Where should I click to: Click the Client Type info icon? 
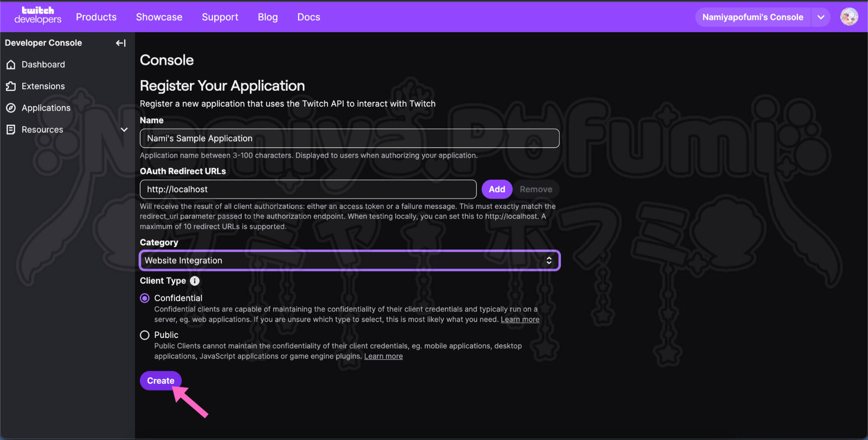[x=194, y=281]
